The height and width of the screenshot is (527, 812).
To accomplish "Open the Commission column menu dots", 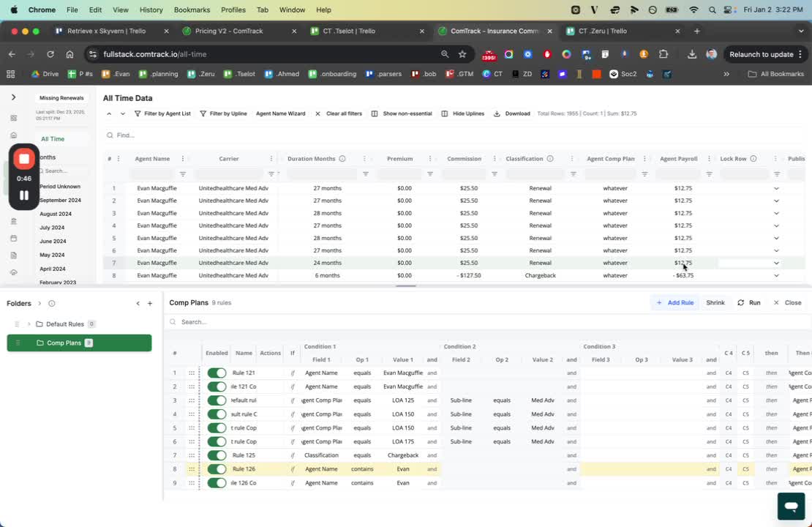I will click(495, 159).
